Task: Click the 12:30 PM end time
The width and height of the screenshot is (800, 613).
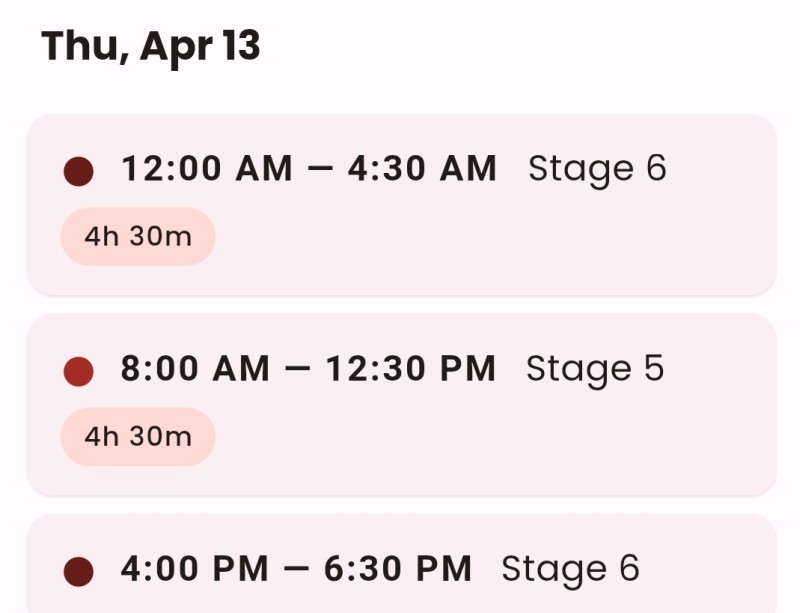Action: tap(410, 369)
